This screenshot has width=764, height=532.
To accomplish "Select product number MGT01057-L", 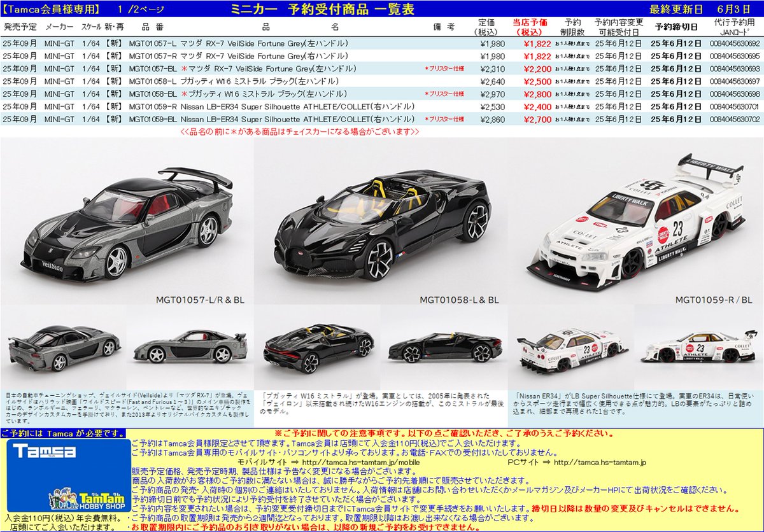I will click(152, 44).
